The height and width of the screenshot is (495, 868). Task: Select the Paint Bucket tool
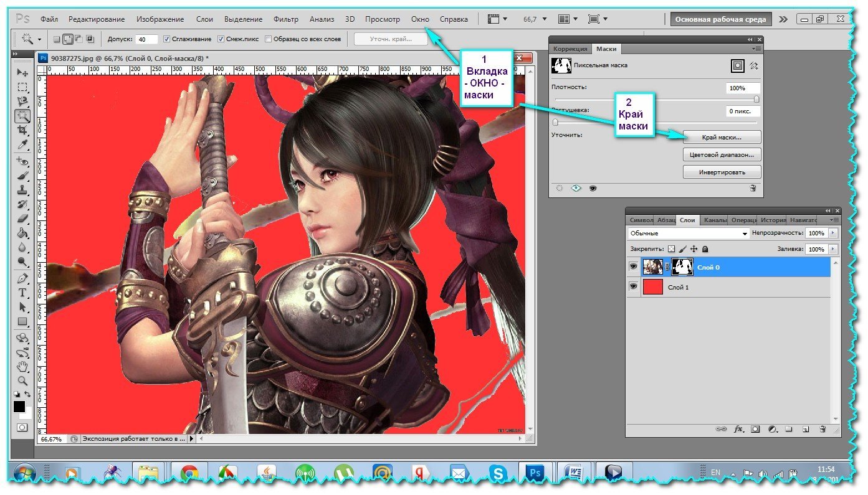(22, 233)
